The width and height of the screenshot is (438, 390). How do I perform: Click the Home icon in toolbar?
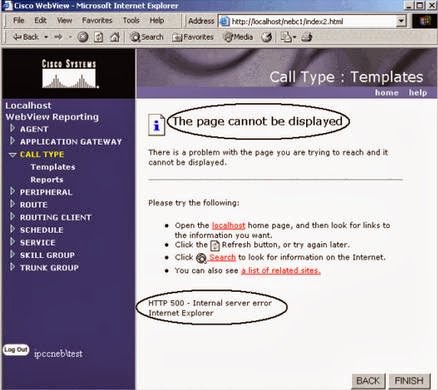115,37
